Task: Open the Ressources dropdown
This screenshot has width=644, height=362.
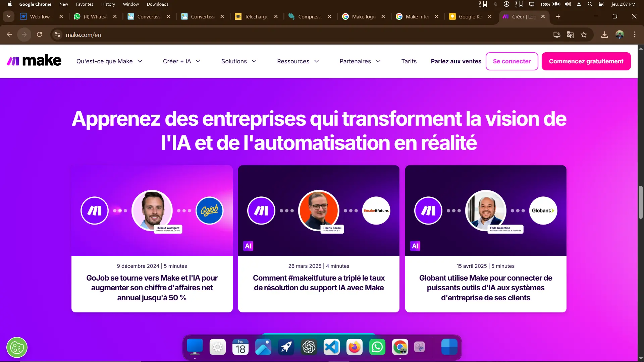Action: [298, 61]
